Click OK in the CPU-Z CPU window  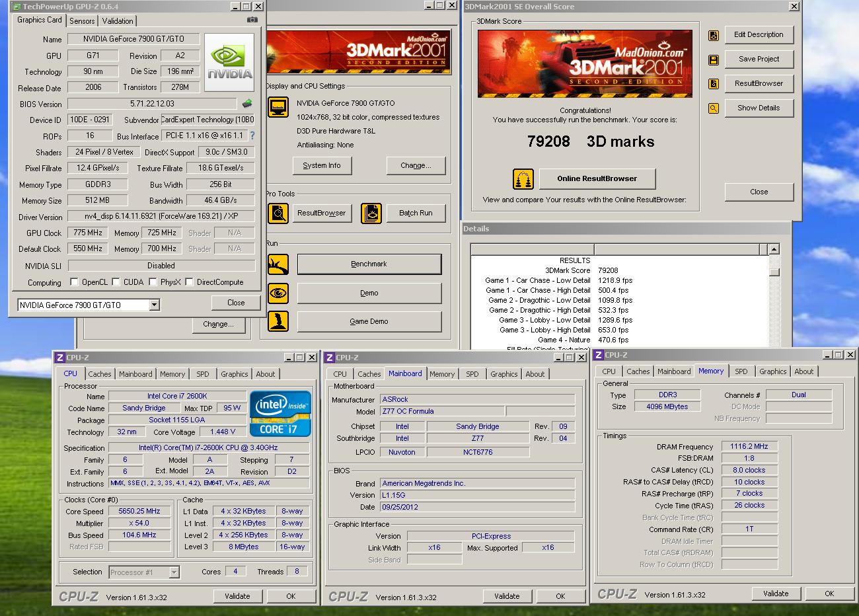click(291, 596)
